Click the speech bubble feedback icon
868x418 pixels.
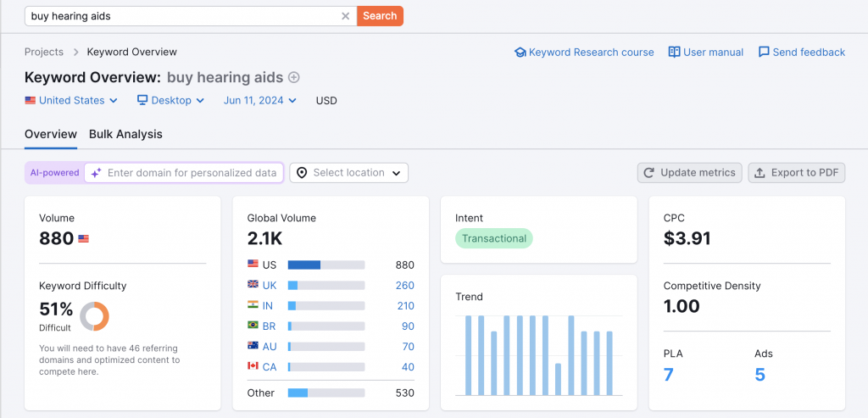click(x=764, y=52)
